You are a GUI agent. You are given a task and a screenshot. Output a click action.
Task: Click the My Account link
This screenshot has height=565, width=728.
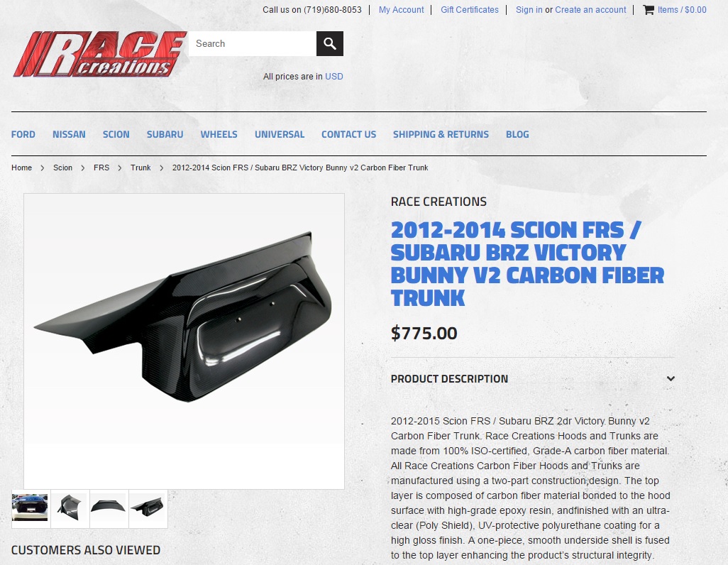click(401, 10)
